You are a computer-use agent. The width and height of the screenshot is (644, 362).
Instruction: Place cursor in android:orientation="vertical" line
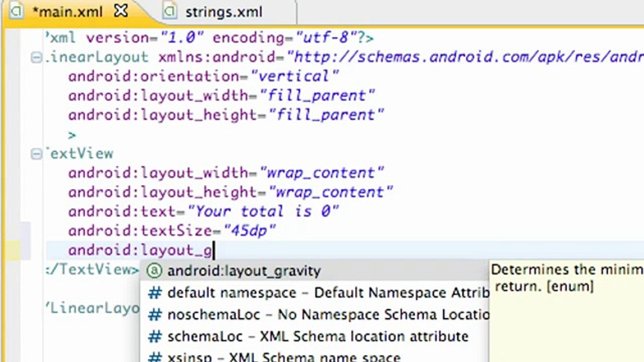tap(204, 76)
